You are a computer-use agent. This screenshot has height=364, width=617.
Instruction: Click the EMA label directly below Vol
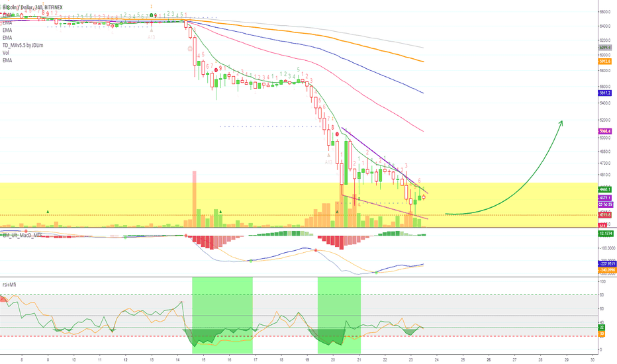(x=7, y=60)
